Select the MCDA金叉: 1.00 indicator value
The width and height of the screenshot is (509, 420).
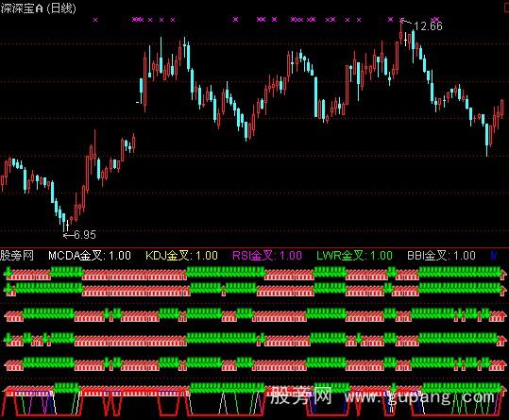pyautogui.click(x=90, y=256)
